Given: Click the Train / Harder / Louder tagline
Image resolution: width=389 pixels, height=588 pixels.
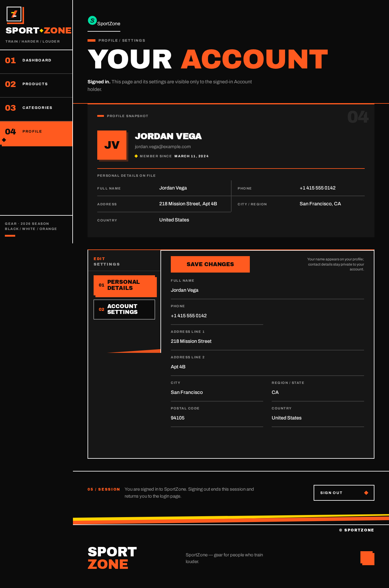Looking at the screenshot, I should (x=33, y=41).
